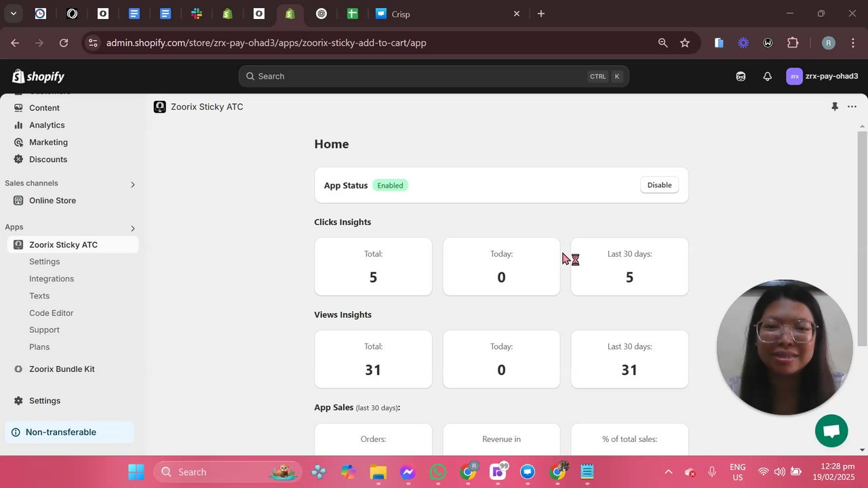Open Chrome profile R avatar
This screenshot has height=488, width=868.
point(828,43)
